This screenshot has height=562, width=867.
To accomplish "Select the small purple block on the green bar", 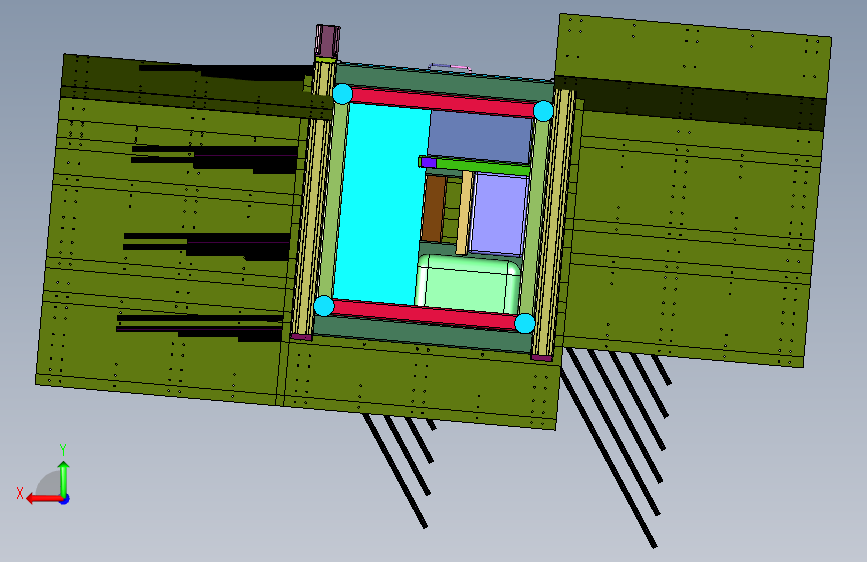I will (x=428, y=162).
